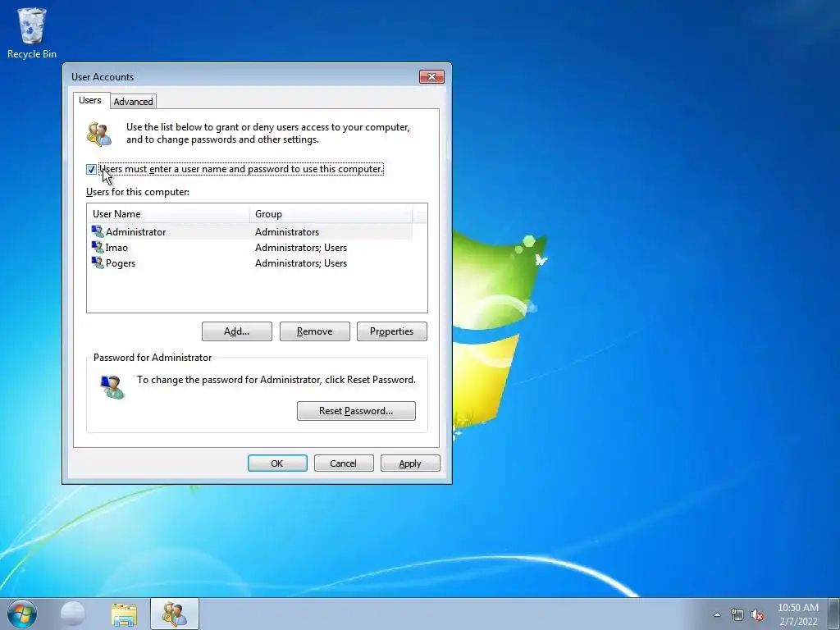Click Administrators group cell for Administrator
This screenshot has width=840, height=630.
pos(287,232)
